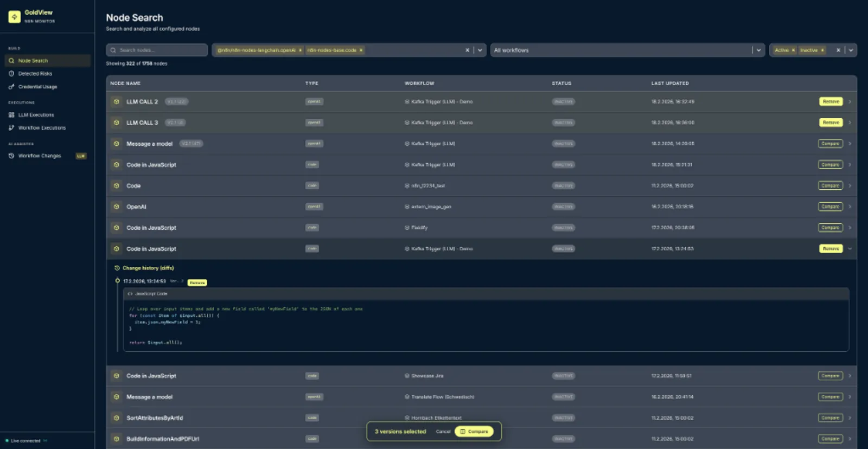Open the All workflows dropdown
This screenshot has width=868, height=449.
point(758,50)
